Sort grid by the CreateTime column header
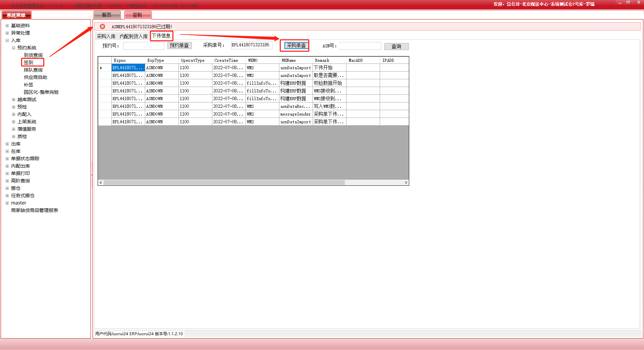Screen dimensions: 644x350 point(226,60)
